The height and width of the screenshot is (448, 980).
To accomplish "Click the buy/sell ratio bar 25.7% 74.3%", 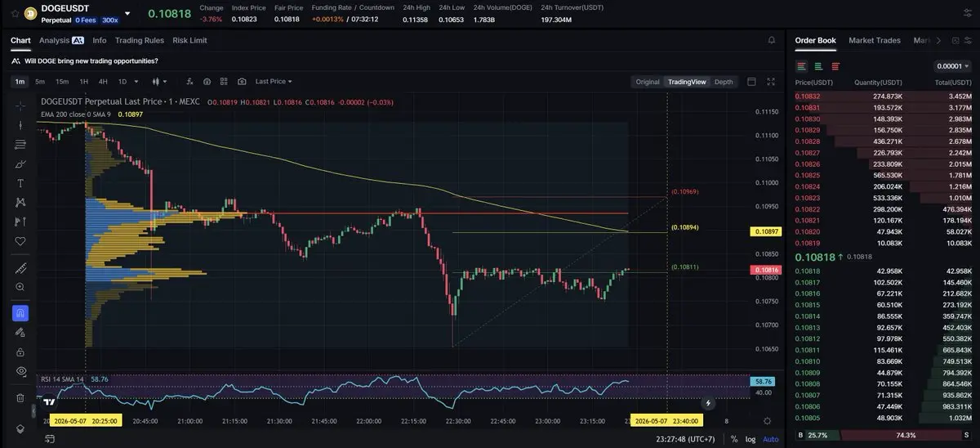I will tap(884, 435).
